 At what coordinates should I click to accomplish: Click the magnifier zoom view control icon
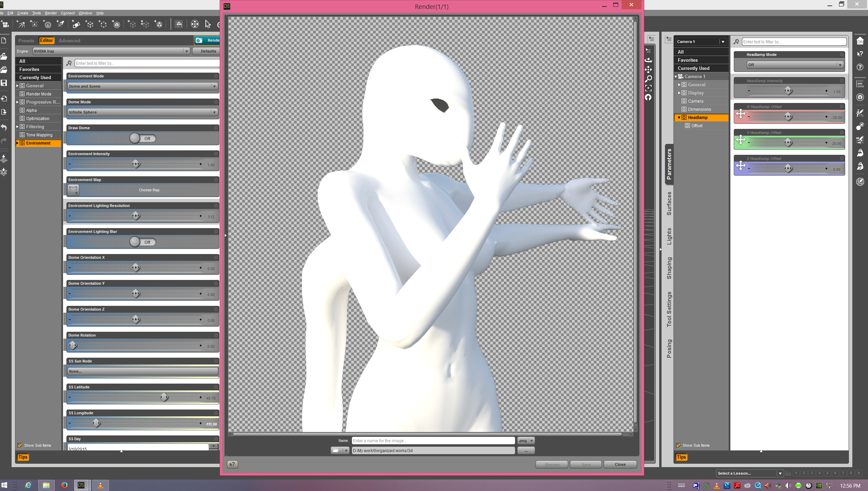[648, 79]
